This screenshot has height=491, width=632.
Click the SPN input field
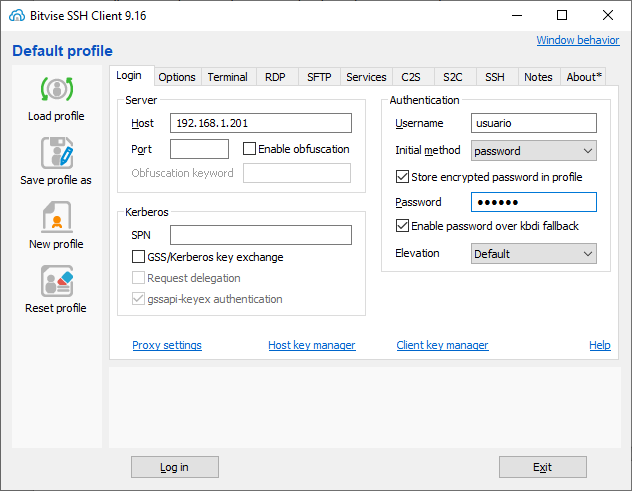click(261, 235)
